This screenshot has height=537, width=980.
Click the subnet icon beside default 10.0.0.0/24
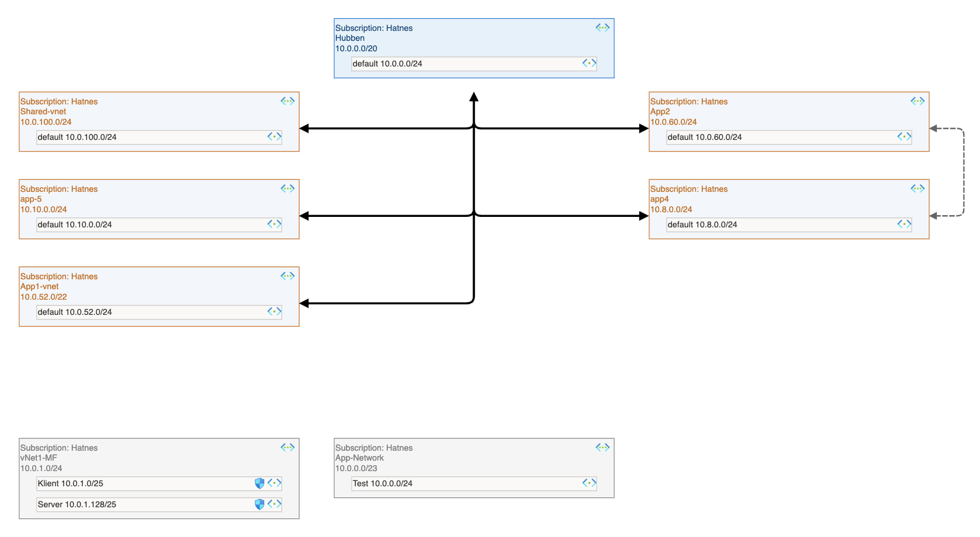pos(589,63)
